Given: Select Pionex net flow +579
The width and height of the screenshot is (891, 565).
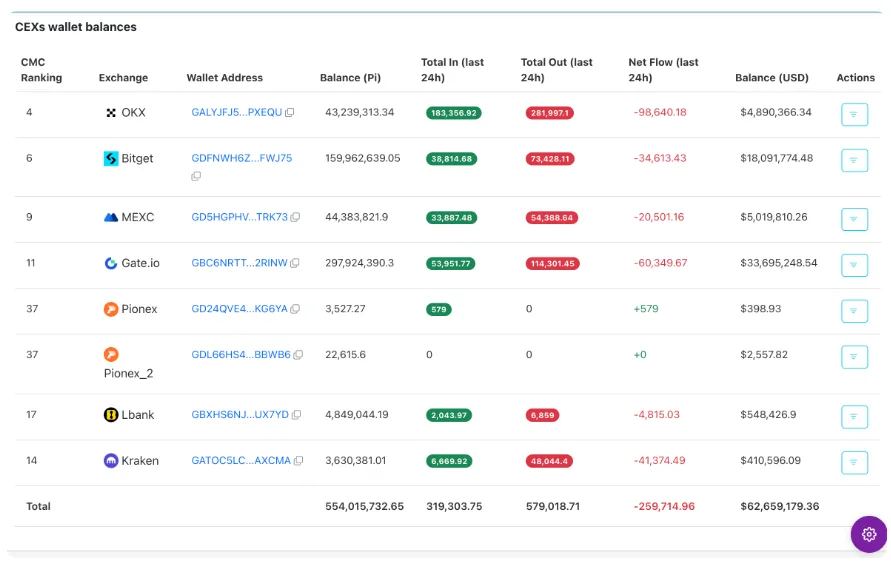Looking at the screenshot, I should coord(646,309).
